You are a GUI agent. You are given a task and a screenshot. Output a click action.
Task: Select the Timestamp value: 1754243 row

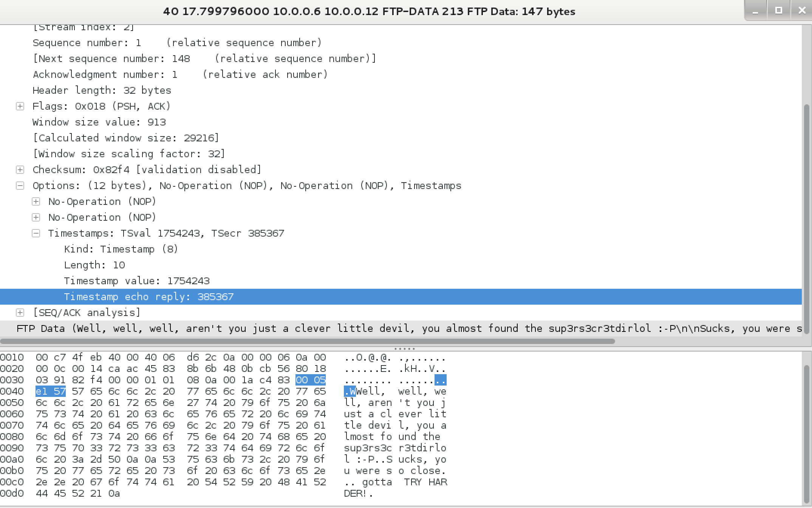pyautogui.click(x=401, y=281)
